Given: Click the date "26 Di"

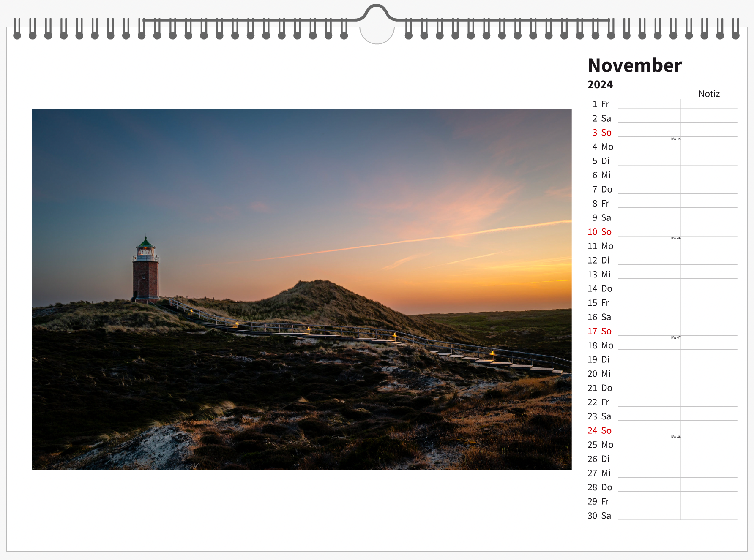Looking at the screenshot, I should point(598,459).
